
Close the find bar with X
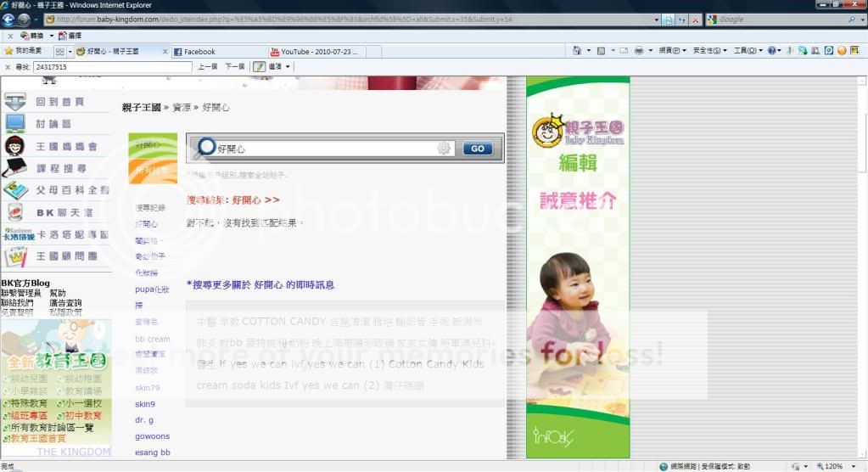click(x=8, y=66)
